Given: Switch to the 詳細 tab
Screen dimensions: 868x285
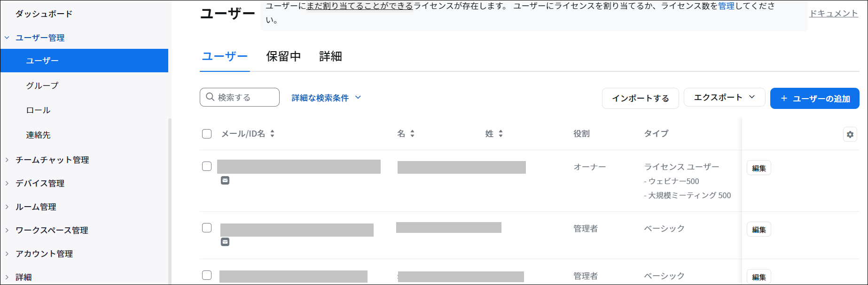Looking at the screenshot, I should [330, 56].
